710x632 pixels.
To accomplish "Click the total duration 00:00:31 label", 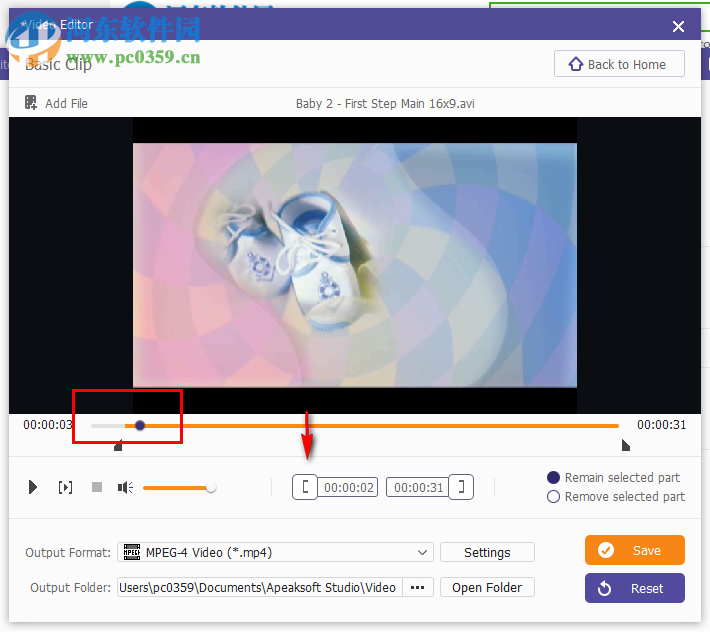I will coord(662,425).
